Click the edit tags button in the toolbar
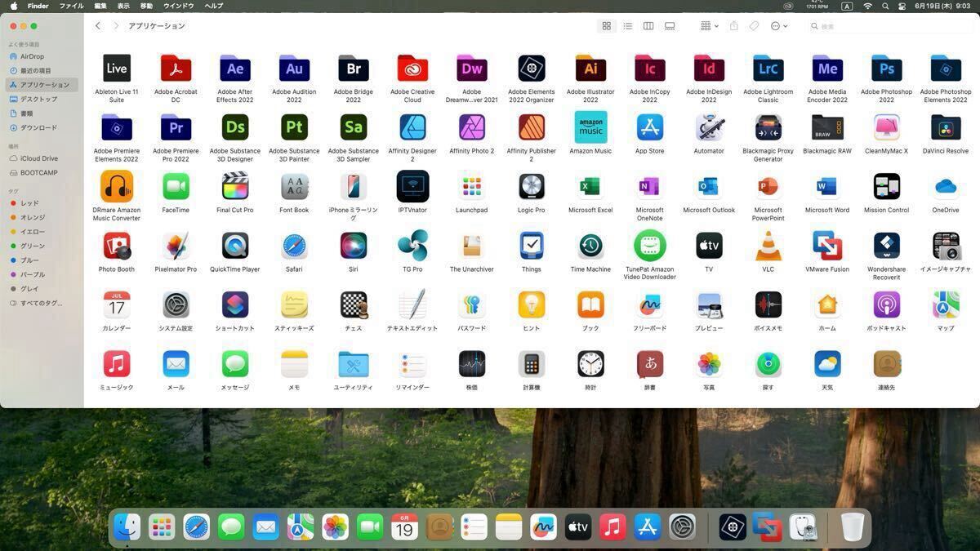 tap(754, 26)
